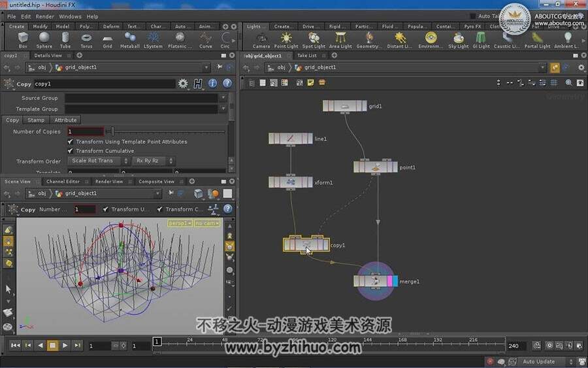Create Platonic solids from the shelf
The image size is (588, 368).
180,40
